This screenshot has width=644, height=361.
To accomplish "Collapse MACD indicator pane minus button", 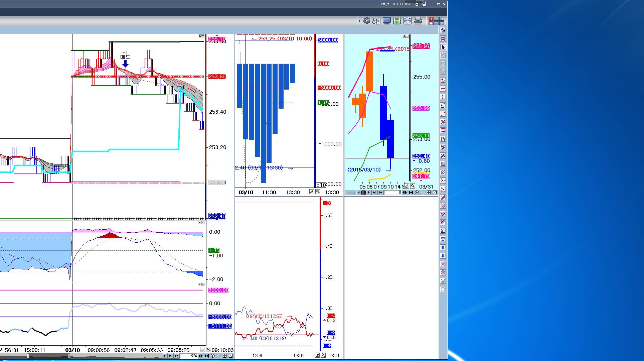I will click(199, 223).
